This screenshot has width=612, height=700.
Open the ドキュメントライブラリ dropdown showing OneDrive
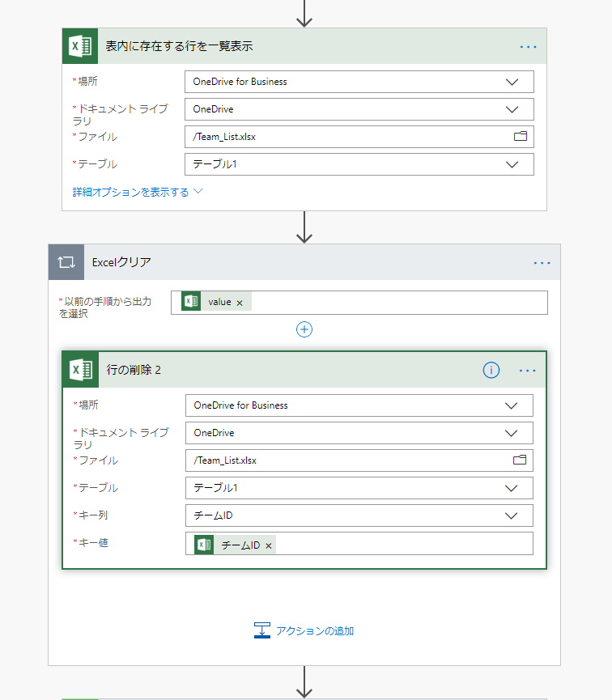(x=512, y=109)
